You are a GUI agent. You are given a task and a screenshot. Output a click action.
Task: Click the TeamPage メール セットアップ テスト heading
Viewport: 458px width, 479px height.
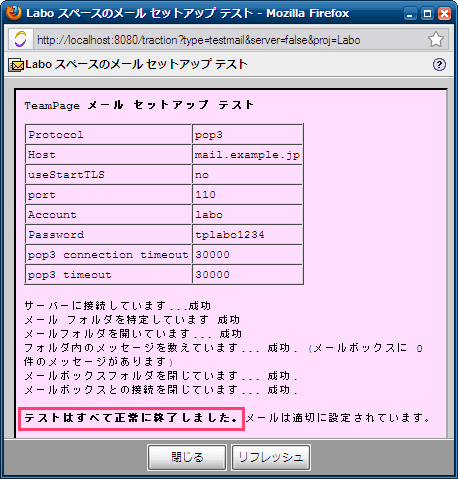[139, 105]
